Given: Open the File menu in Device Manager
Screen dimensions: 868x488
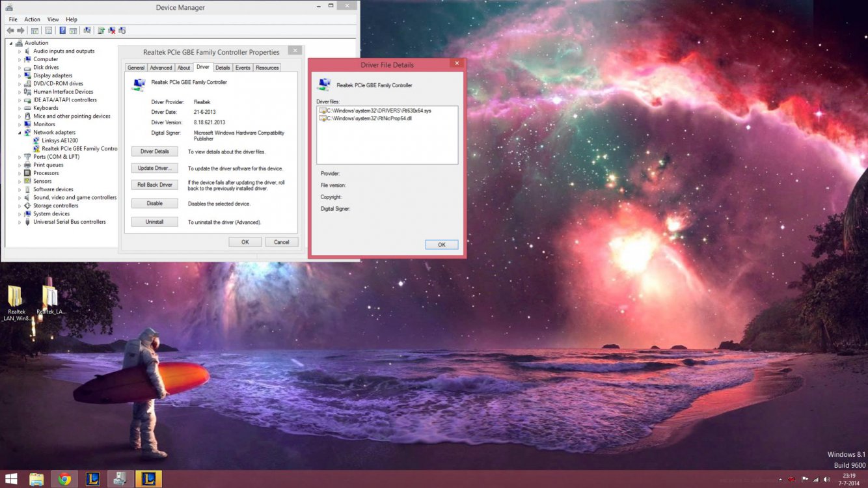Looking at the screenshot, I should click(x=13, y=20).
